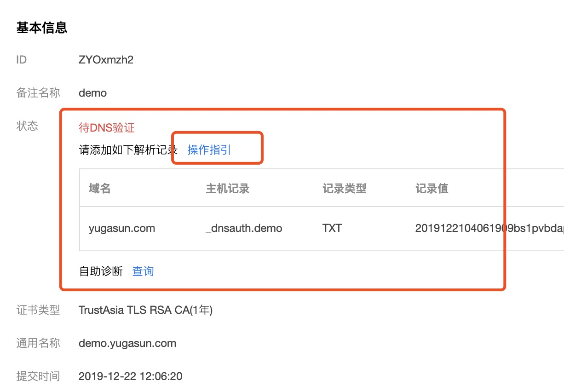The width and height of the screenshot is (564, 392).
Task: Click the 基本信息 section heading
Action: (42, 28)
